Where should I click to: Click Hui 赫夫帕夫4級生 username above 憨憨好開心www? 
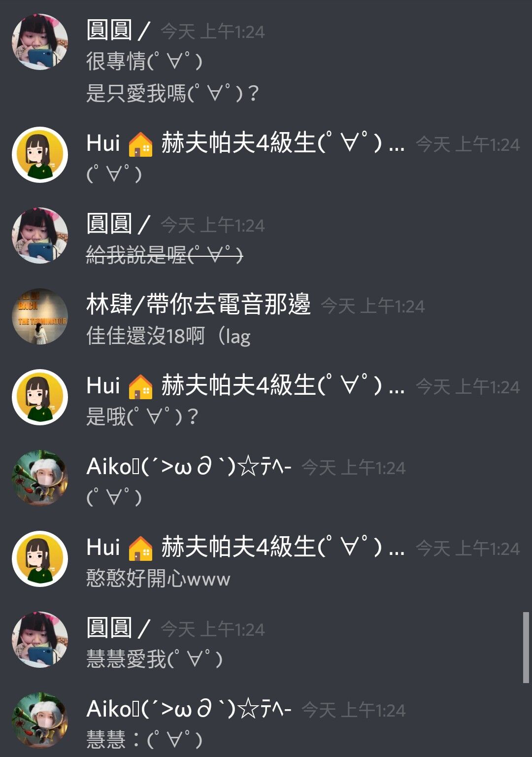tap(245, 548)
